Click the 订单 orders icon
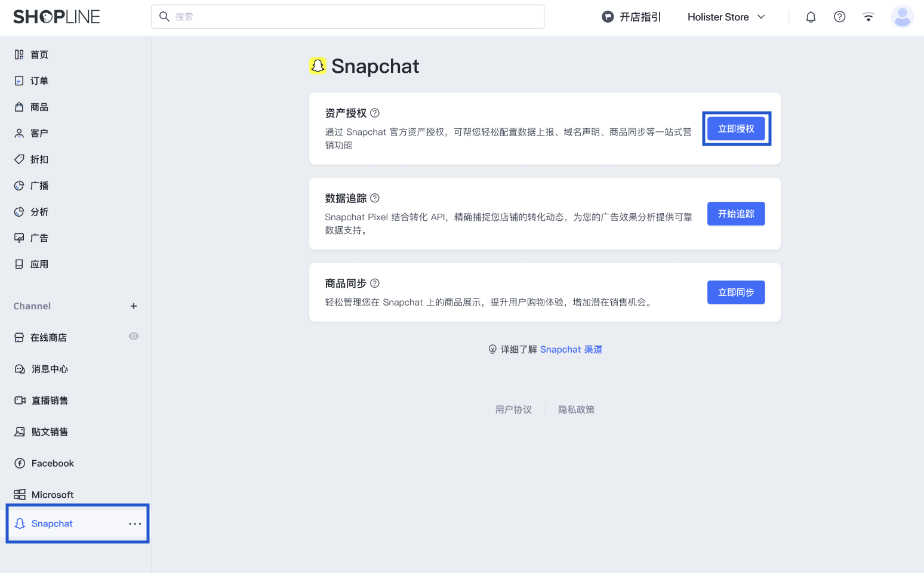 (19, 81)
